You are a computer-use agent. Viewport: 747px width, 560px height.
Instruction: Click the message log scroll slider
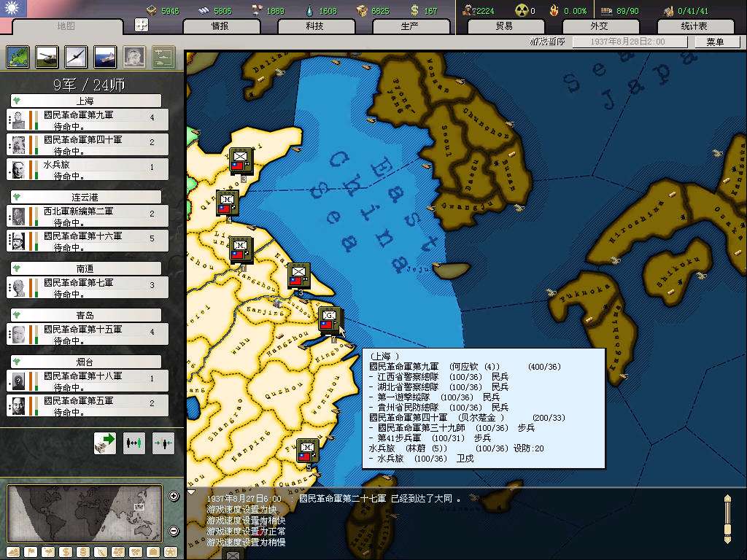pos(727,518)
